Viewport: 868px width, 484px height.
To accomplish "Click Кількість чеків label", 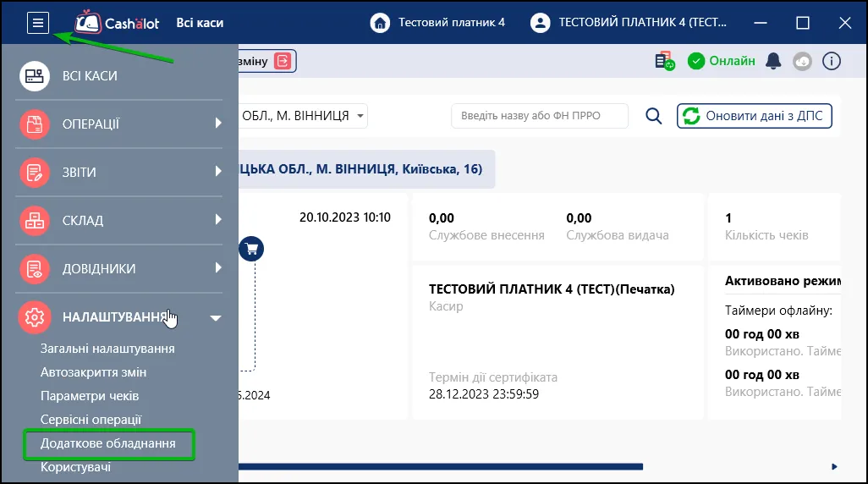I will [x=766, y=235].
